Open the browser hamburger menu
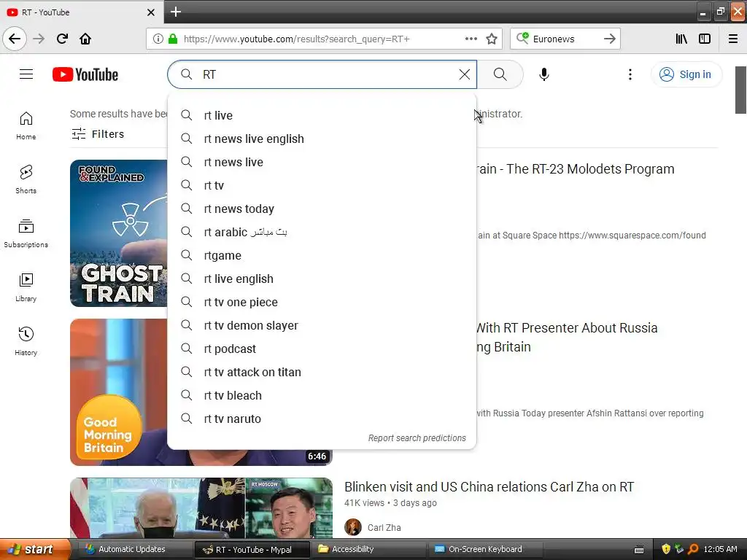 coord(733,39)
